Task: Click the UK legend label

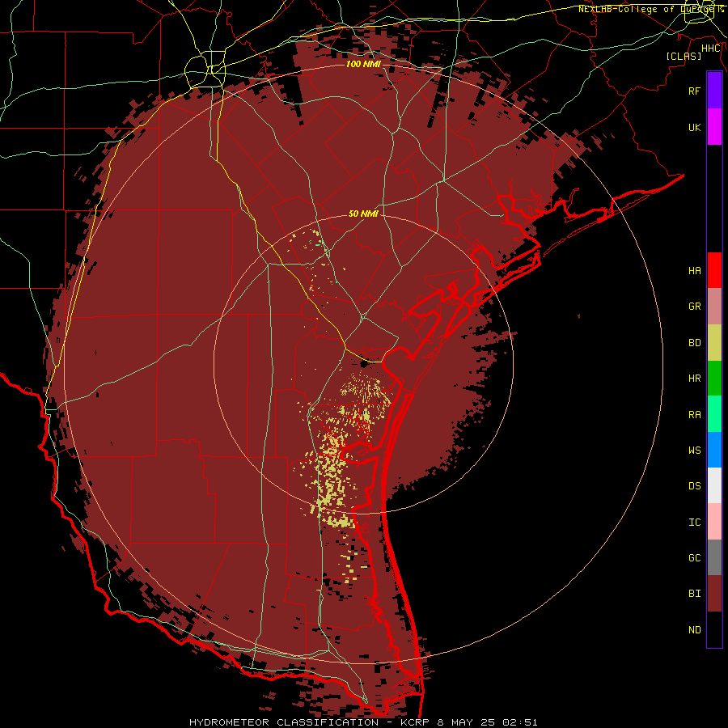Action: click(694, 127)
